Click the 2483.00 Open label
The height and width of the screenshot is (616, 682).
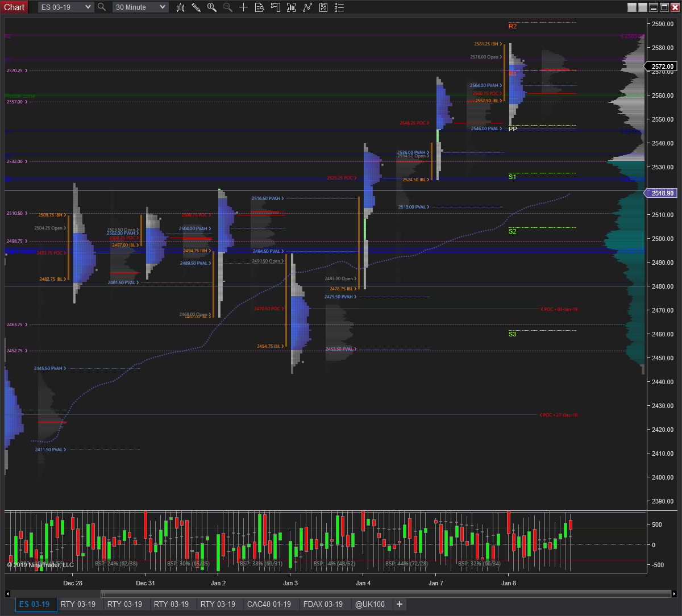(x=340, y=278)
